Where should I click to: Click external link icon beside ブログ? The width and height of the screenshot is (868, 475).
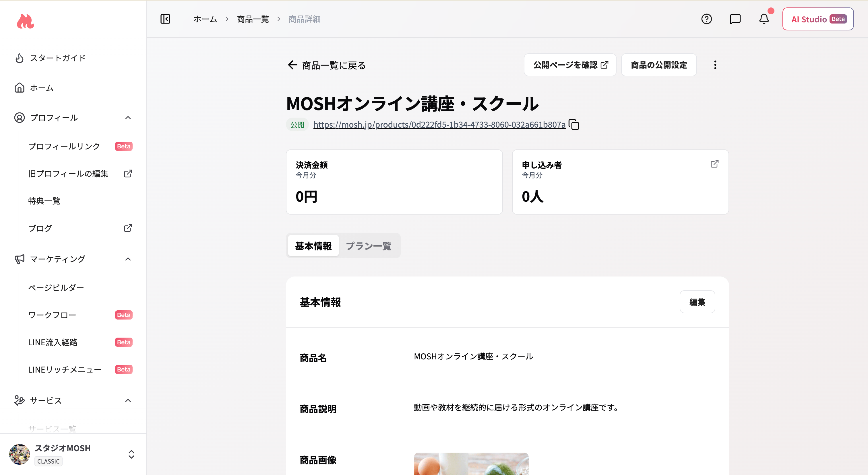[128, 228]
